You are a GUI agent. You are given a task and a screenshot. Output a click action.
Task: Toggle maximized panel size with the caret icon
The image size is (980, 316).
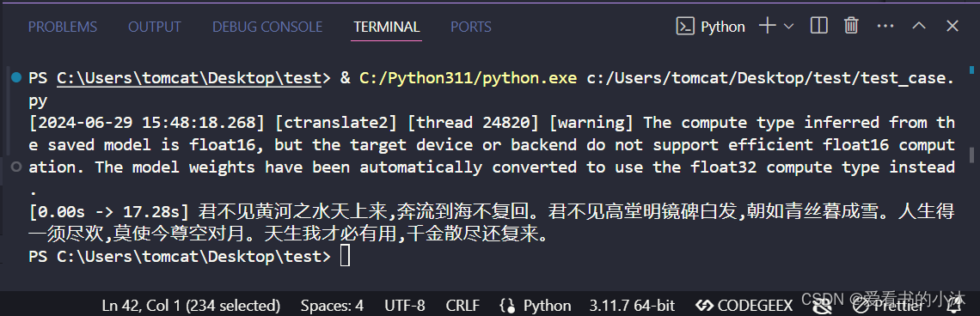(919, 26)
